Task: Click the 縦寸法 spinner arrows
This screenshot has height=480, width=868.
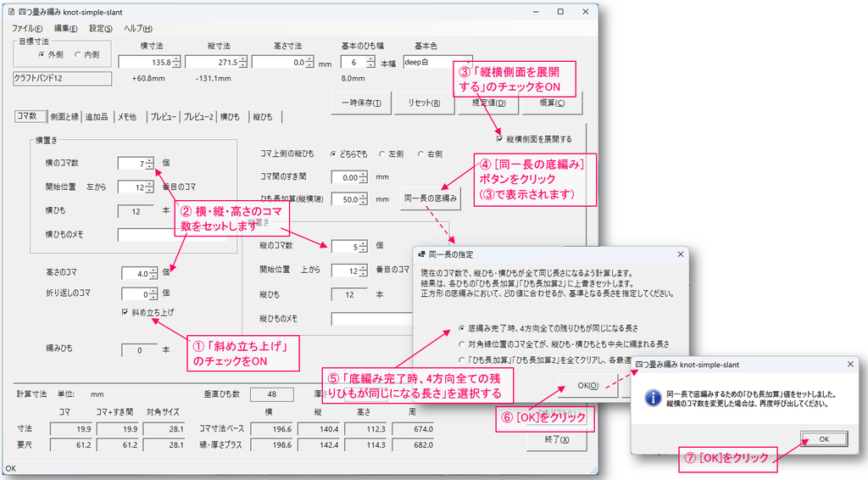Action: [243, 62]
